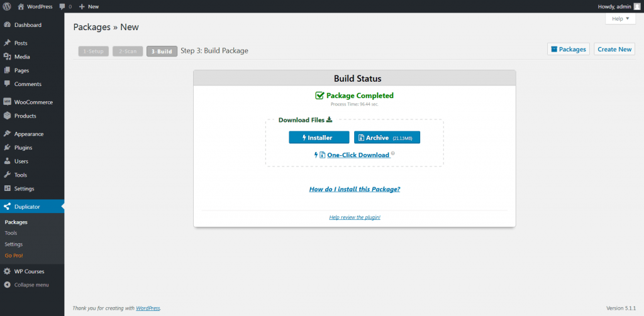The height and width of the screenshot is (316, 644).
Task: Click the Tools wrench icon
Action: coord(7,175)
